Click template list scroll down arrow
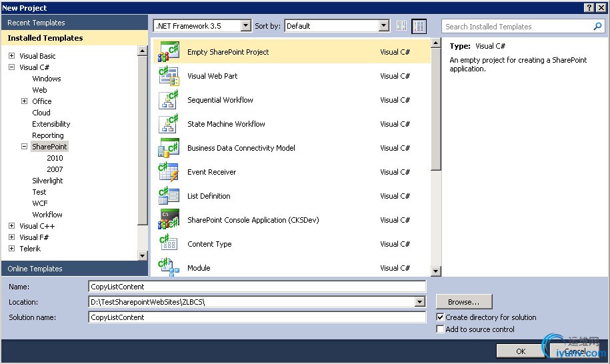 (x=436, y=271)
